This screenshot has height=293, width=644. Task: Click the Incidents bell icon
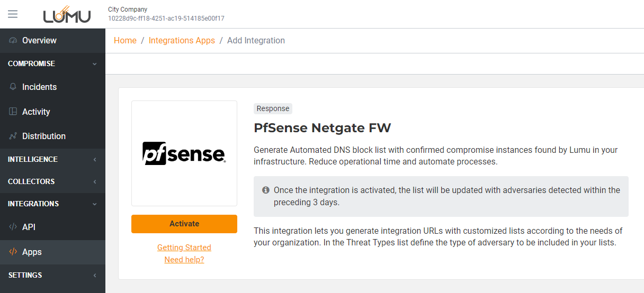[13, 87]
